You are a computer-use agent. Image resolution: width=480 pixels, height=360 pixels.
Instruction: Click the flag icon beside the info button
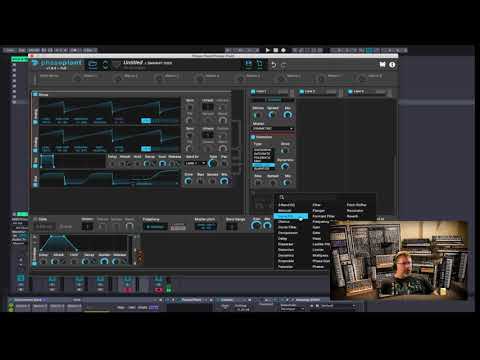coord(382,64)
